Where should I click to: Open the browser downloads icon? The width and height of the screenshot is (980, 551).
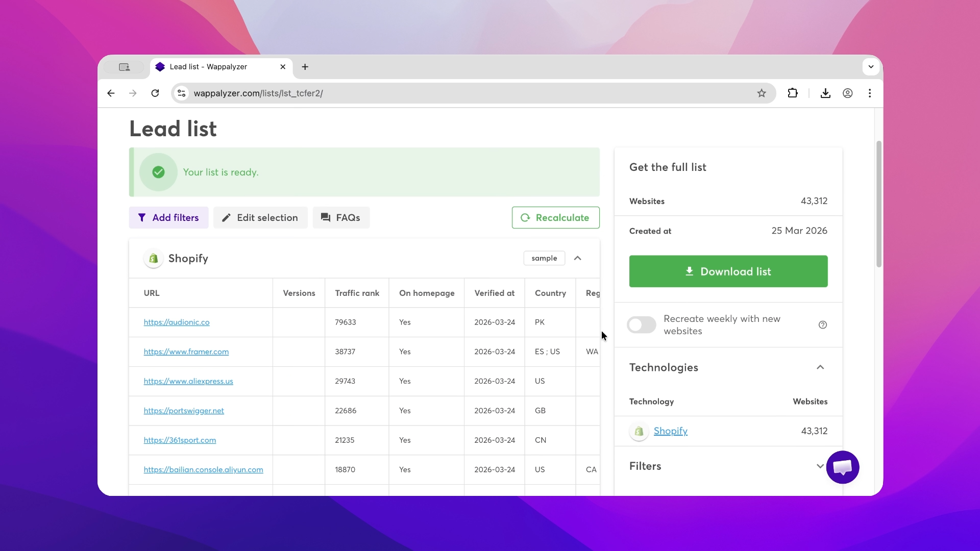click(x=825, y=93)
